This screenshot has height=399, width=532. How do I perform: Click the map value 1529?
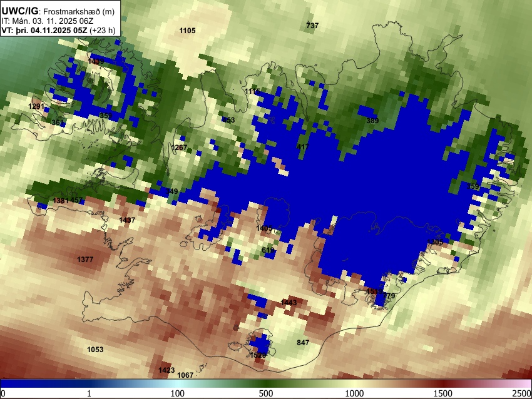(258, 355)
